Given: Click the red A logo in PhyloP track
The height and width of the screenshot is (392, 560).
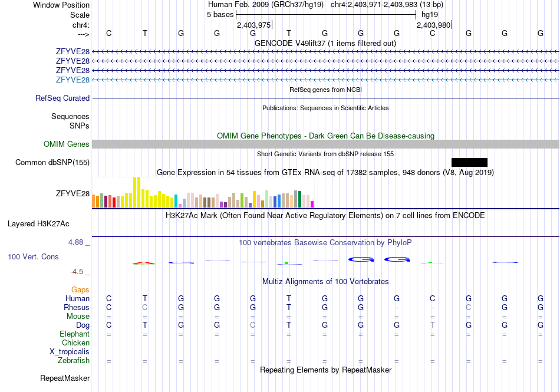Looking at the screenshot, I should coord(144,263).
